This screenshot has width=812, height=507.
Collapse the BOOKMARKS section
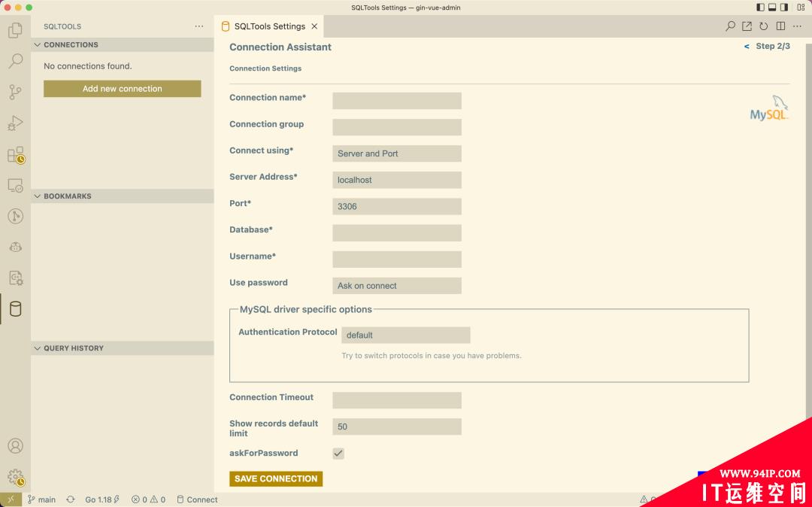123,196
